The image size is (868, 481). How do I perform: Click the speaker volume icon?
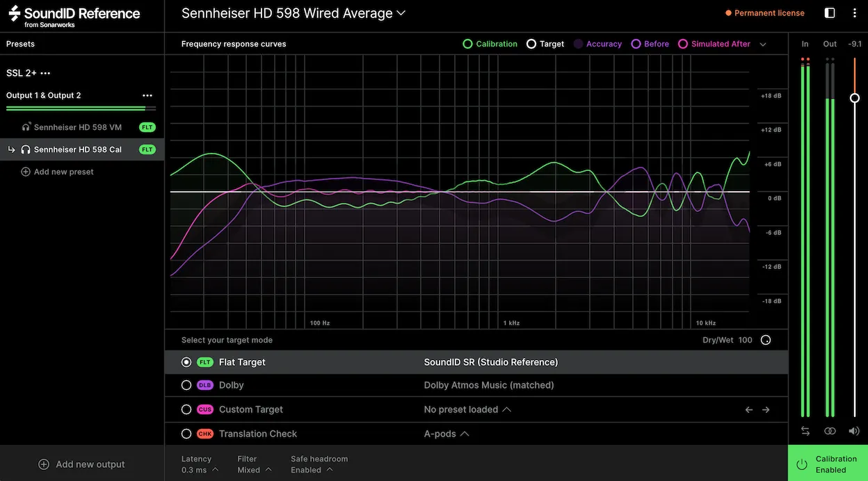(854, 431)
